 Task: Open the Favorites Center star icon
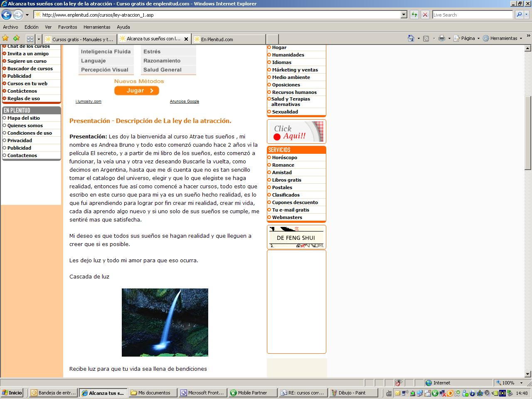(5, 38)
